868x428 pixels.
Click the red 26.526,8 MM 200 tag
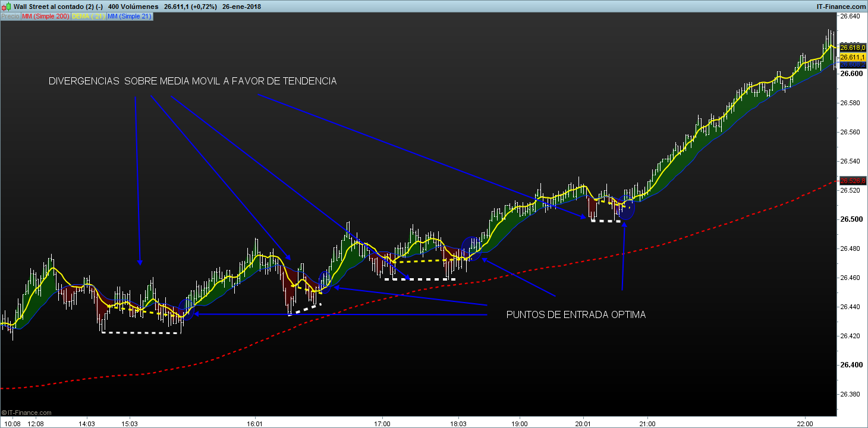coord(852,180)
